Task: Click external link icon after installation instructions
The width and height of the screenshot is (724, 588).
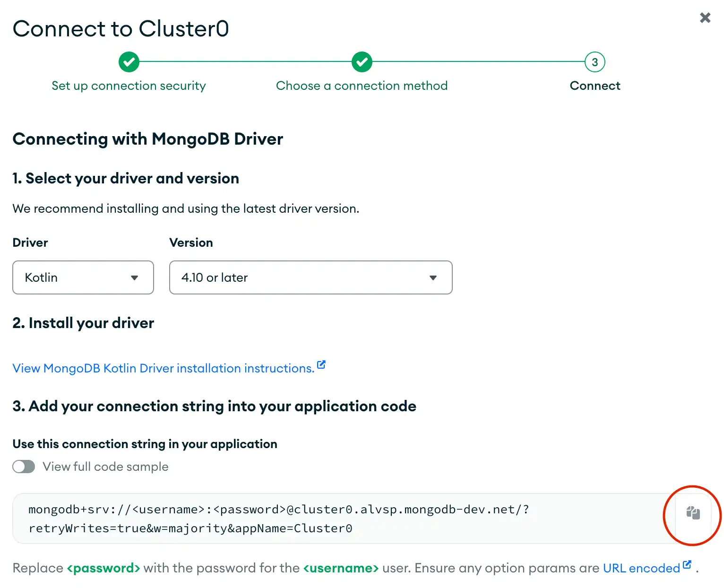Action: click(321, 364)
